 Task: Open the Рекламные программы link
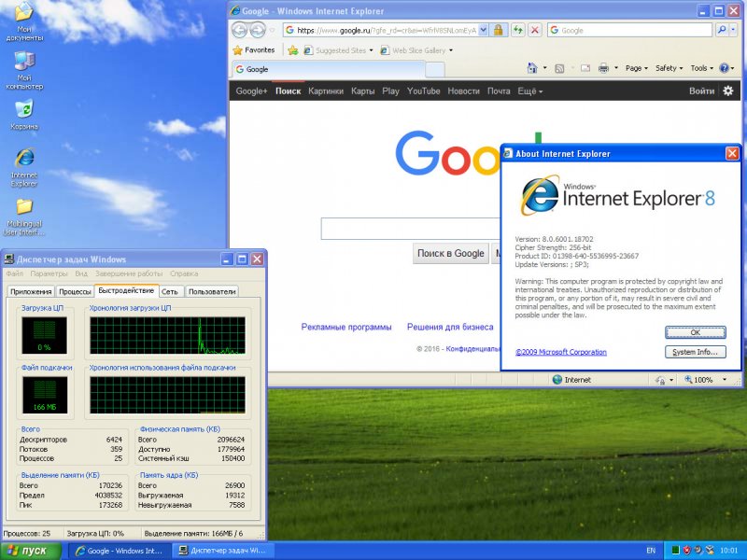click(x=346, y=328)
